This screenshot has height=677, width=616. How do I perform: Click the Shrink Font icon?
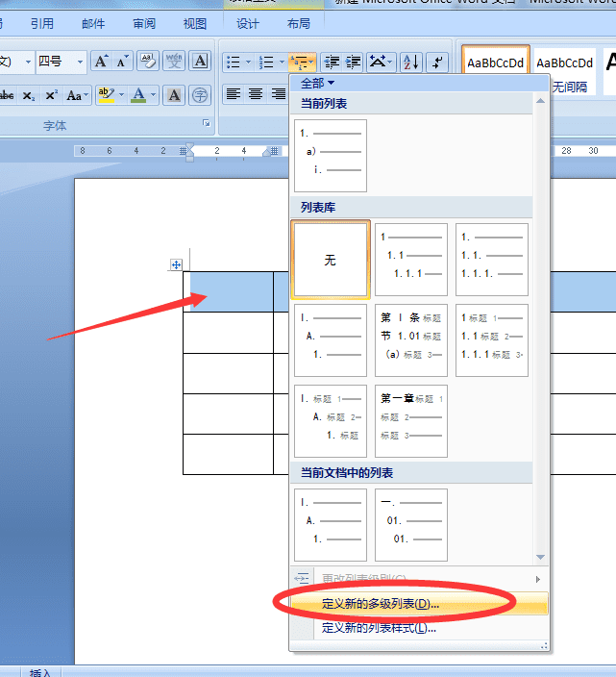[122, 62]
